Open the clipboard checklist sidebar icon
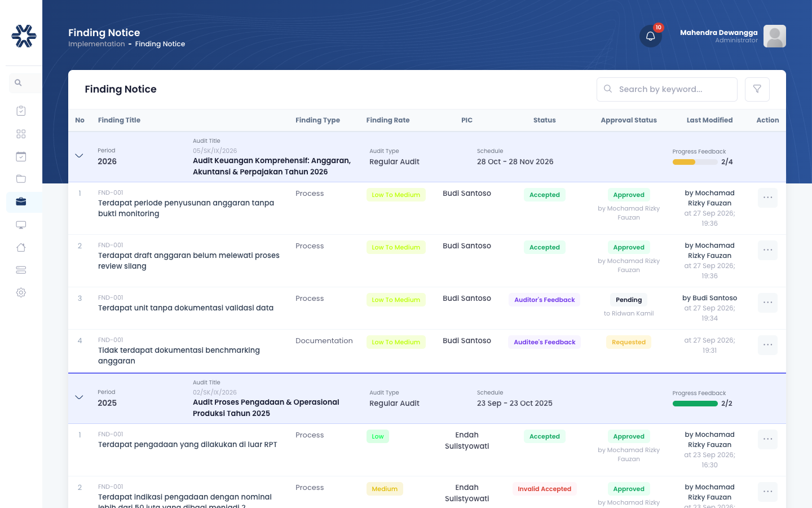Image resolution: width=812 pixels, height=508 pixels. (x=21, y=111)
